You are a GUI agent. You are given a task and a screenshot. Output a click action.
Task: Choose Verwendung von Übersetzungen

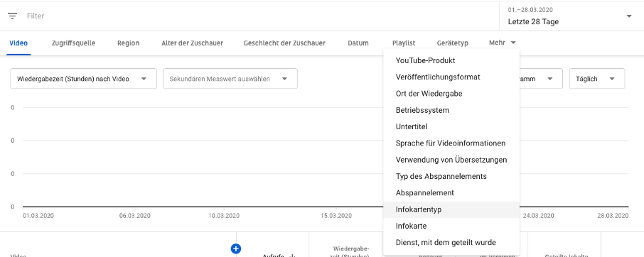pos(451,160)
